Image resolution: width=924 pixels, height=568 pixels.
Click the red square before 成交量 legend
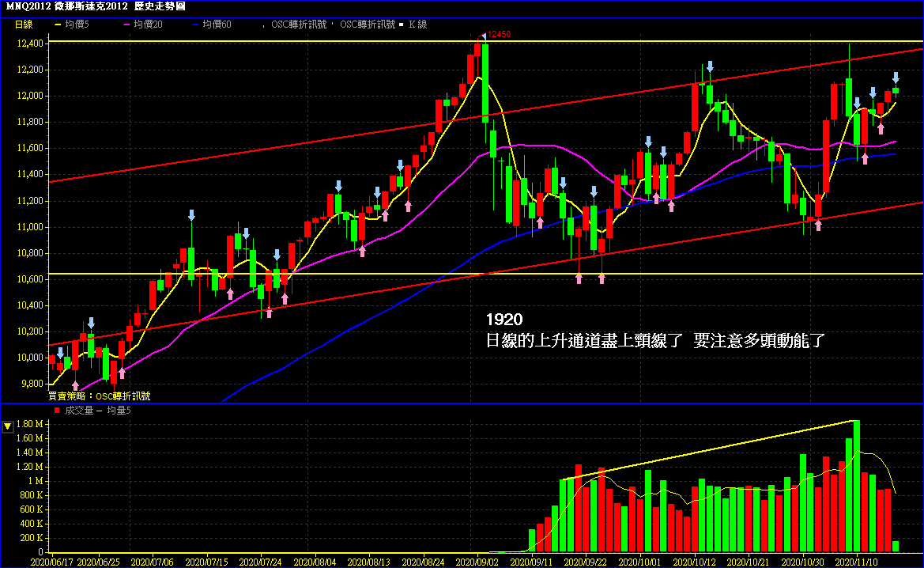[57, 410]
